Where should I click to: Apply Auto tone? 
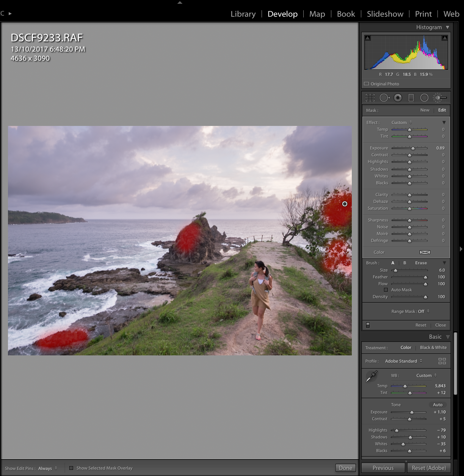coord(437,405)
